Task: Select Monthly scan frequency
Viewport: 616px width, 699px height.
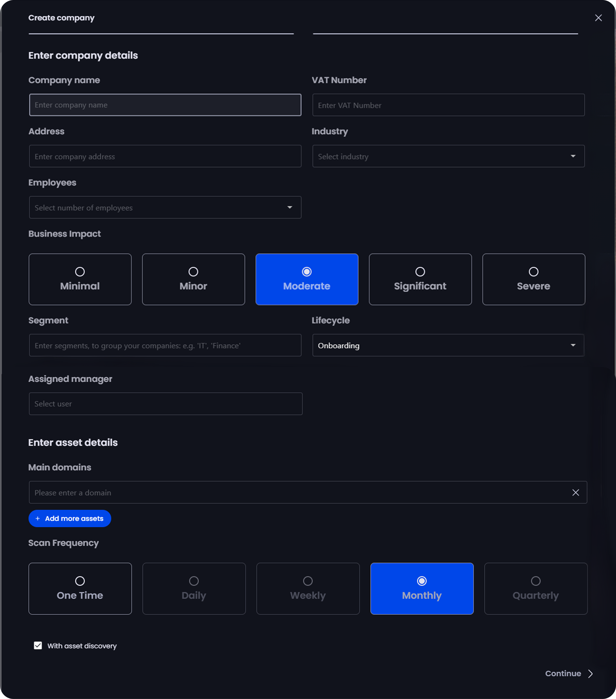Action: [422, 589]
